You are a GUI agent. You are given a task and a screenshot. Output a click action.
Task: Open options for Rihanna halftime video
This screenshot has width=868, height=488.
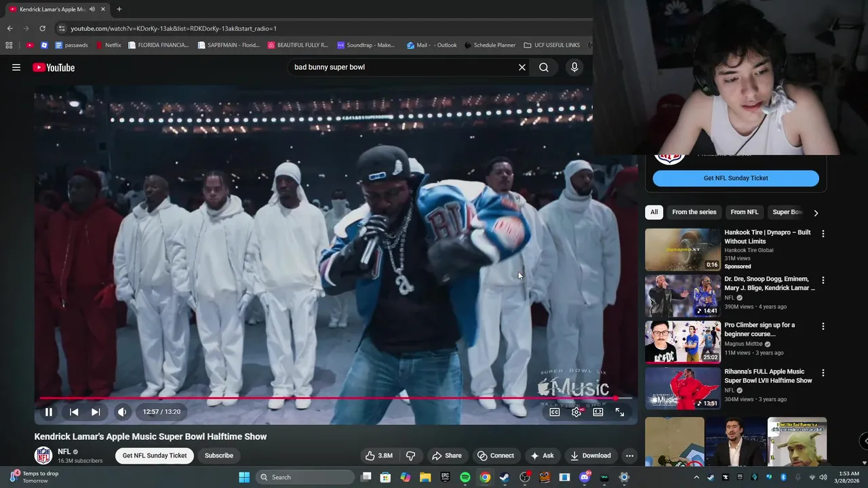coord(823,373)
